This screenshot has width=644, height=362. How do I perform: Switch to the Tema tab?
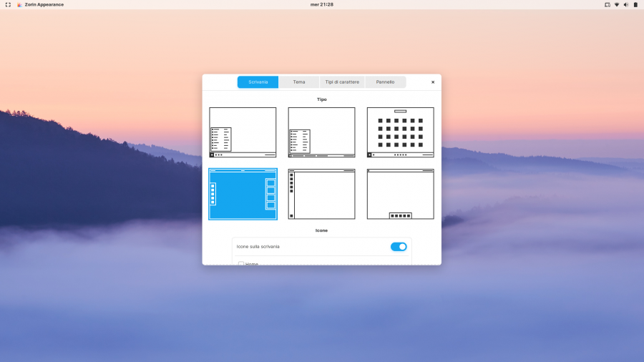click(299, 82)
